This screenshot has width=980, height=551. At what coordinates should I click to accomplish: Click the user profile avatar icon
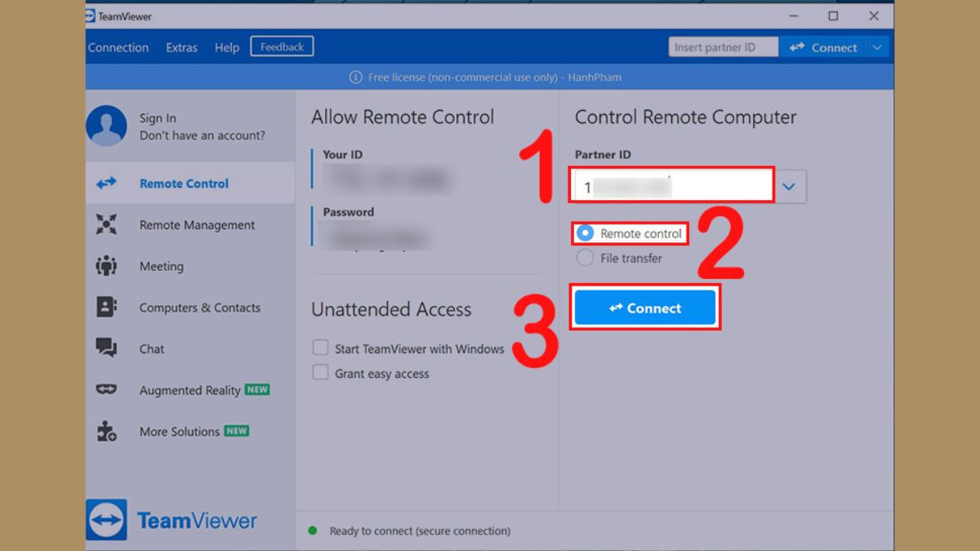point(107,127)
